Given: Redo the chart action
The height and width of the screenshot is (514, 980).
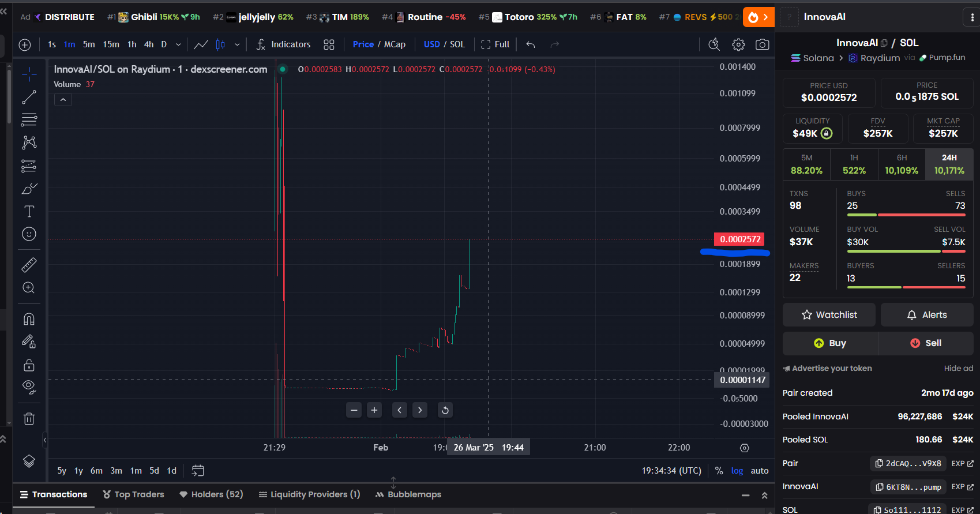Looking at the screenshot, I should pos(554,44).
